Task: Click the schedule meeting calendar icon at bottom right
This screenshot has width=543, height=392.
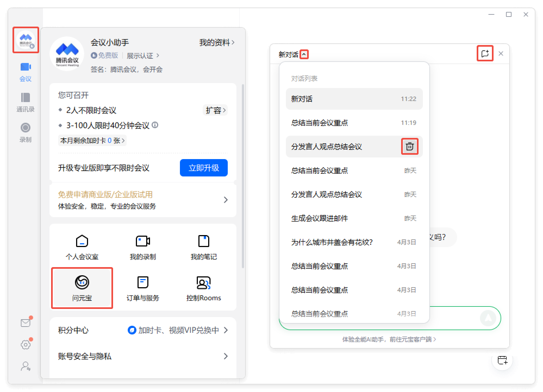Action: [x=502, y=360]
